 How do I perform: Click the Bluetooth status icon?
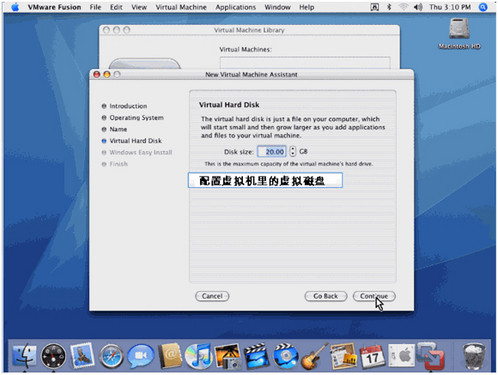pyautogui.click(x=389, y=7)
